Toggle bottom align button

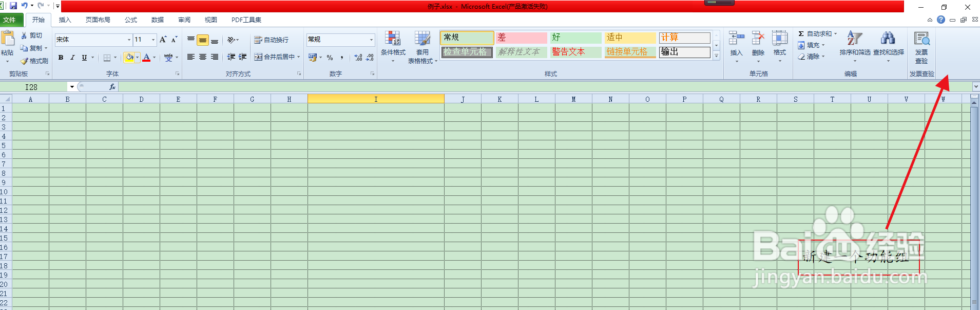(x=215, y=40)
